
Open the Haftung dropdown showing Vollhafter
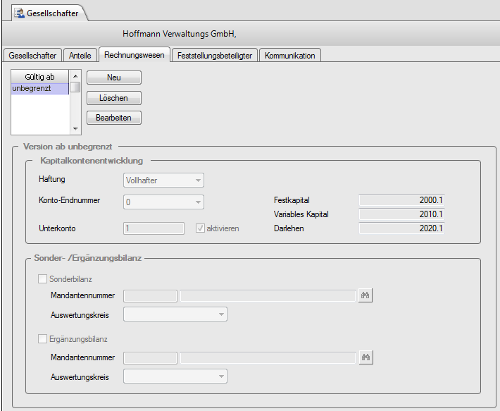[x=163, y=180]
